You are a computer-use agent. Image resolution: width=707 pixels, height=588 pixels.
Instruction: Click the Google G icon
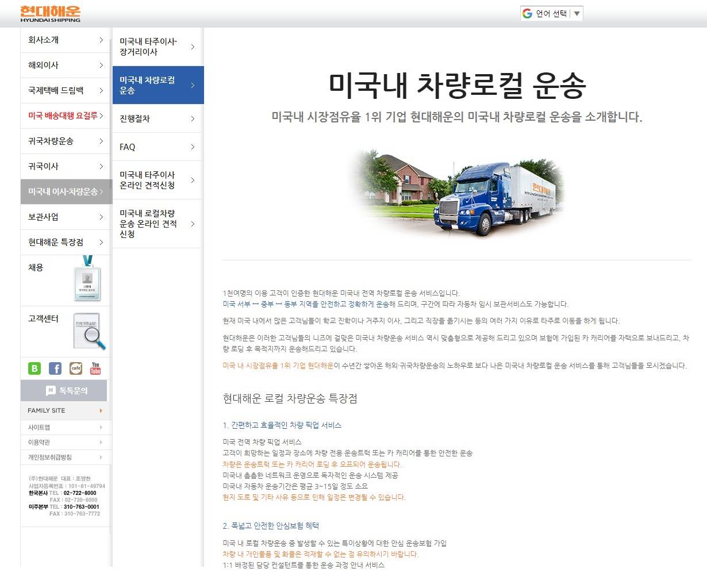point(527,13)
